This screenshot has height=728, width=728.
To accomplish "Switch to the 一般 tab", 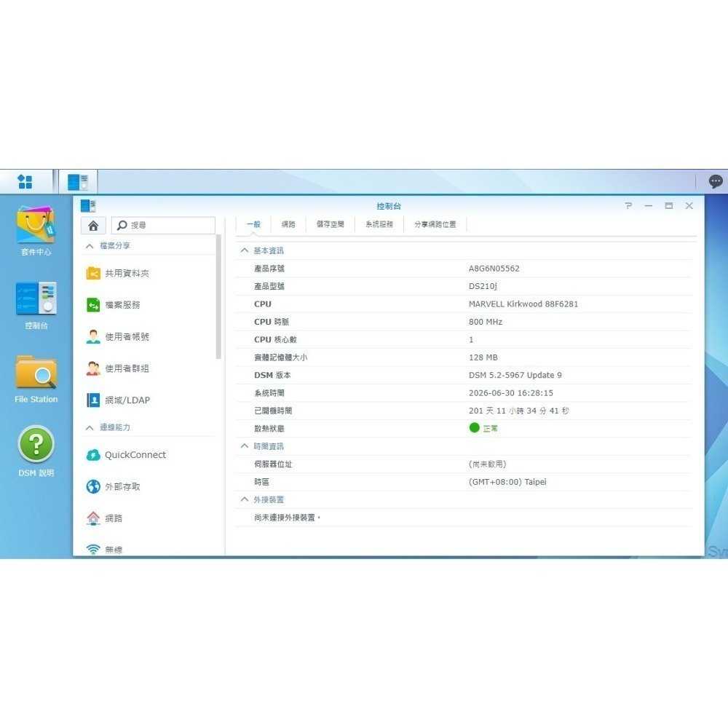I will pyautogui.click(x=253, y=224).
